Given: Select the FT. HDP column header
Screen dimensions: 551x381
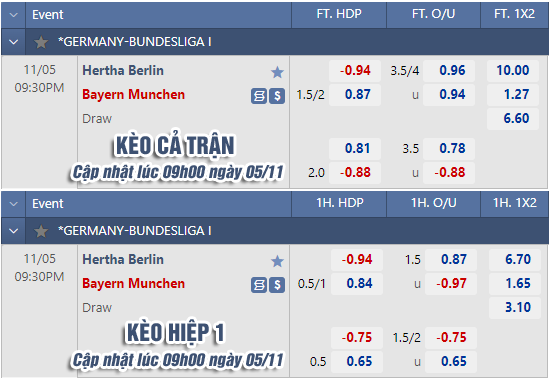Looking at the screenshot, I should [x=339, y=14].
